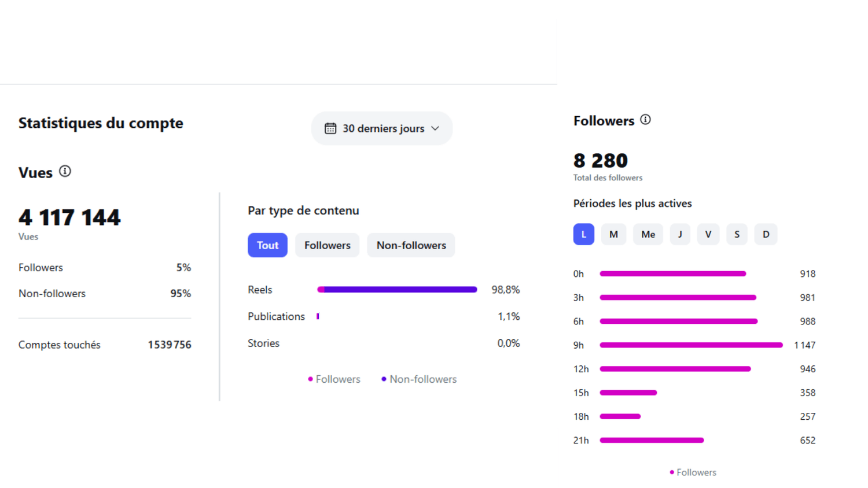Viewport: 868px width, 488px height.
Task: Click the Total des followers caption
Action: (608, 178)
